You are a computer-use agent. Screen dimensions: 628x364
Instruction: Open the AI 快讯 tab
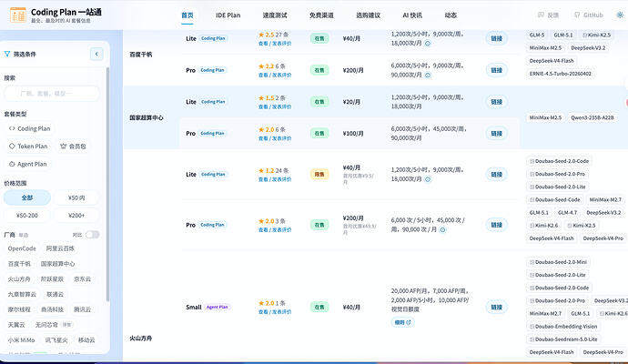click(x=412, y=15)
